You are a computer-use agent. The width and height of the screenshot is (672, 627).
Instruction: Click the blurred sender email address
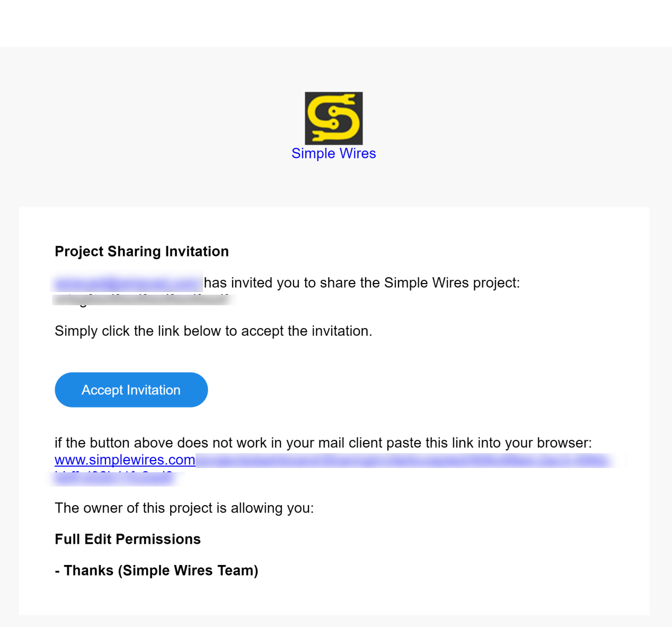coord(127,282)
